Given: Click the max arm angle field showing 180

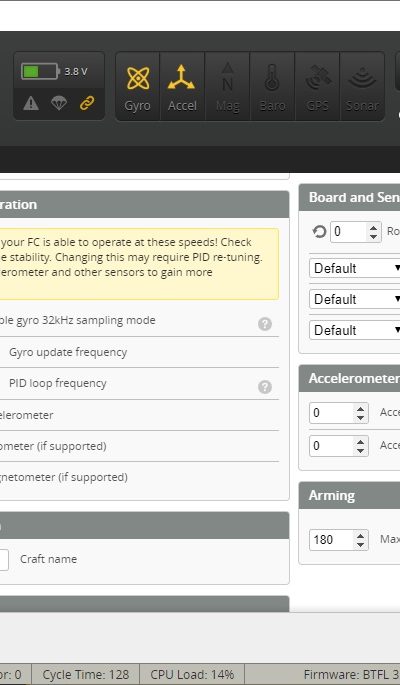Looking at the screenshot, I should tap(332, 540).
